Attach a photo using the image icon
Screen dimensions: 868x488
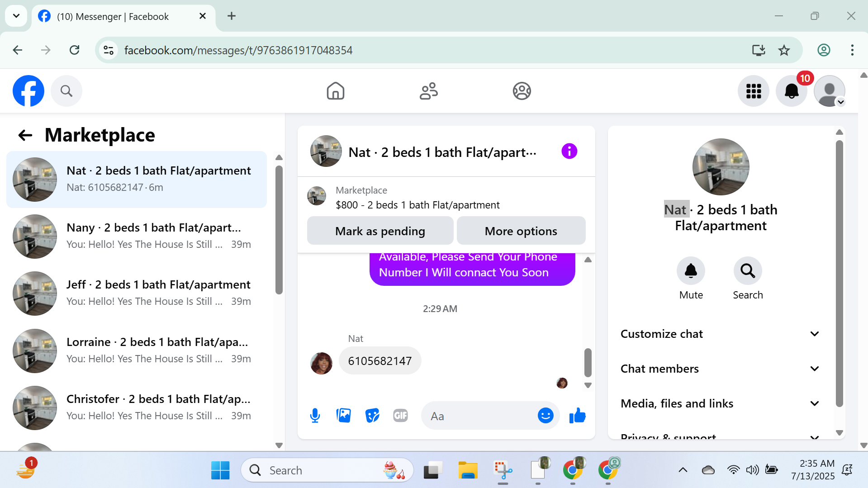344,415
